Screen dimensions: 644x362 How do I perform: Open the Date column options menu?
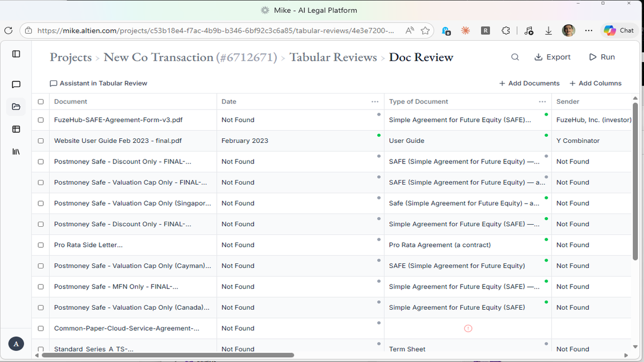click(375, 102)
